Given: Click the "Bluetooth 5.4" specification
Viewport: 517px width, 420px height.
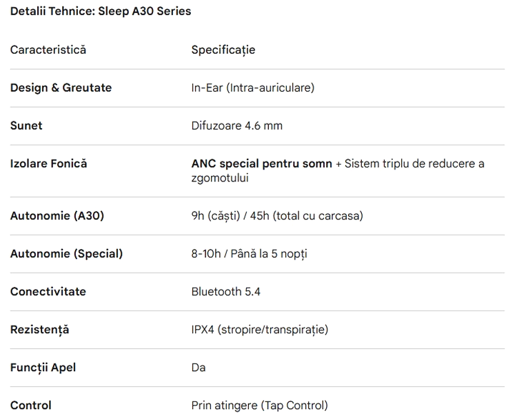Looking at the screenshot, I should 226,292.
